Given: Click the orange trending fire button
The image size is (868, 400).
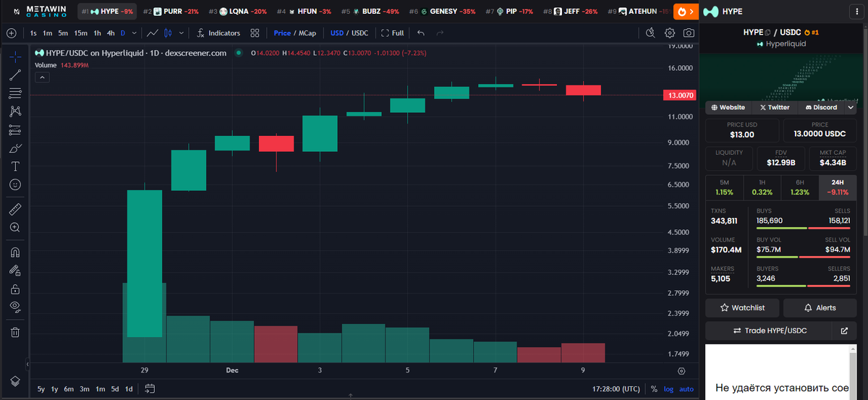Looking at the screenshot, I should (686, 12).
